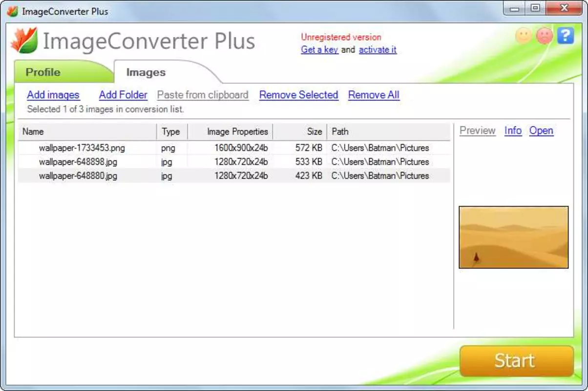
Task: Open the Get a key link
Action: [x=319, y=49]
